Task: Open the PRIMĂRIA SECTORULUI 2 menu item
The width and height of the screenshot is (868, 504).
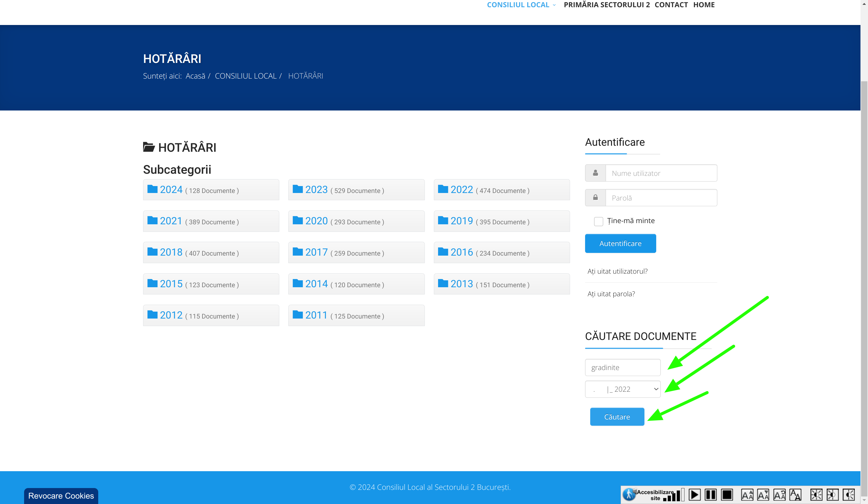Action: (606, 5)
